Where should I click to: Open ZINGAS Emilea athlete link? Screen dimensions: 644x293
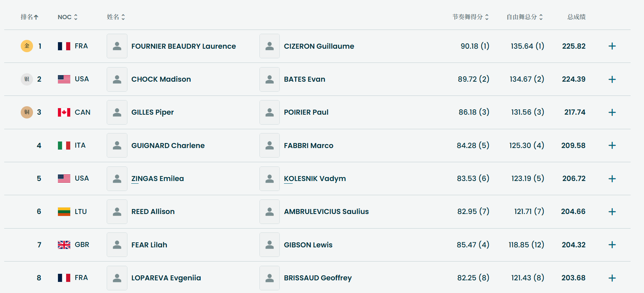click(x=157, y=179)
